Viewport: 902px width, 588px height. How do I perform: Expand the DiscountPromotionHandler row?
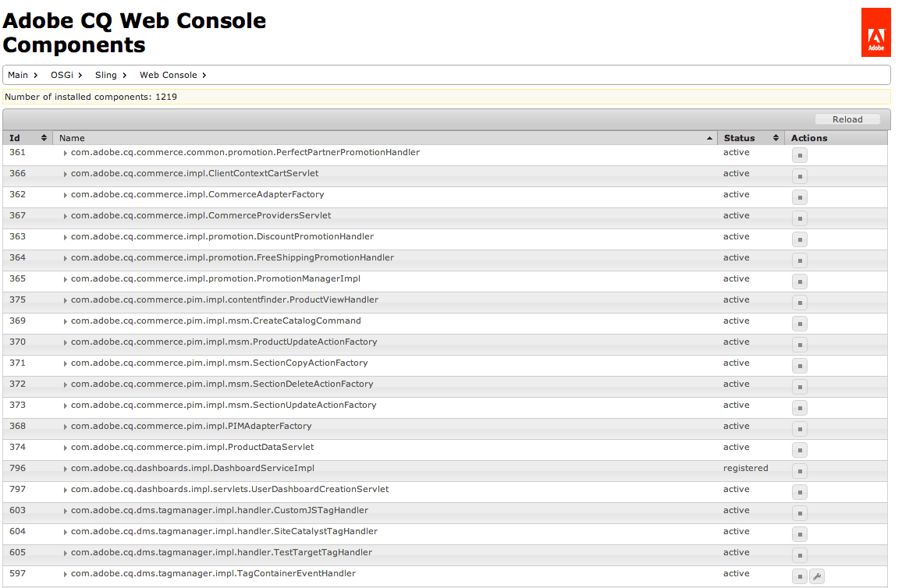(65, 236)
